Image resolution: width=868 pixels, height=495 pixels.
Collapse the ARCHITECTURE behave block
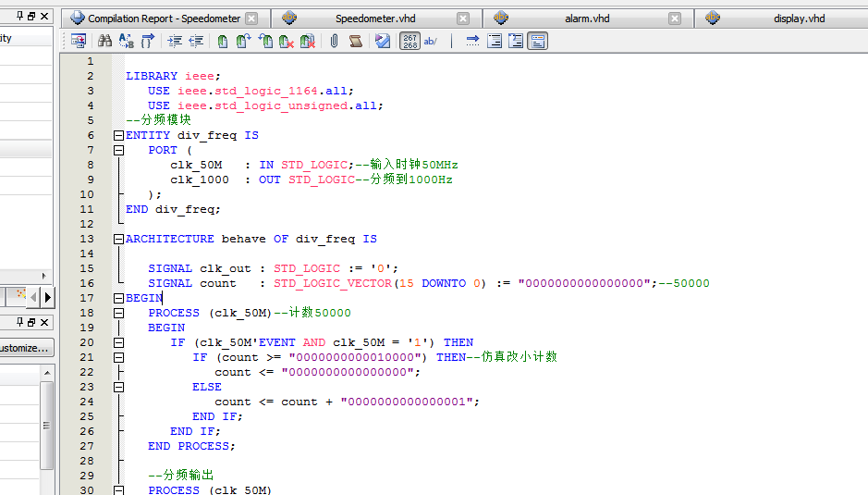[118, 239]
